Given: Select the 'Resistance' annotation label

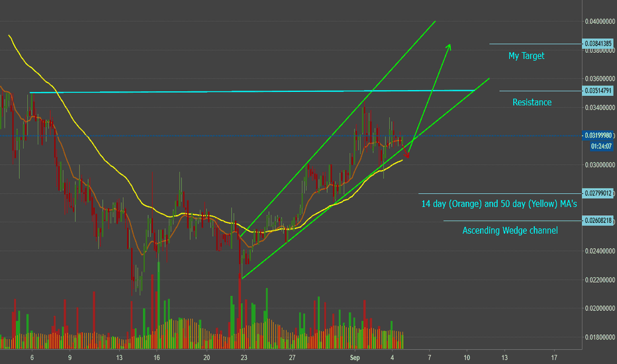Looking at the screenshot, I should click(532, 103).
